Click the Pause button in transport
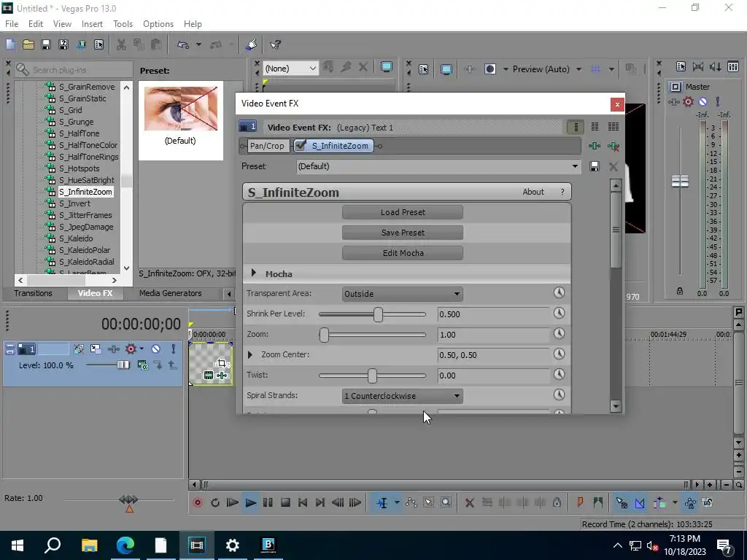Screen dimensions: 747x560 pos(268,502)
